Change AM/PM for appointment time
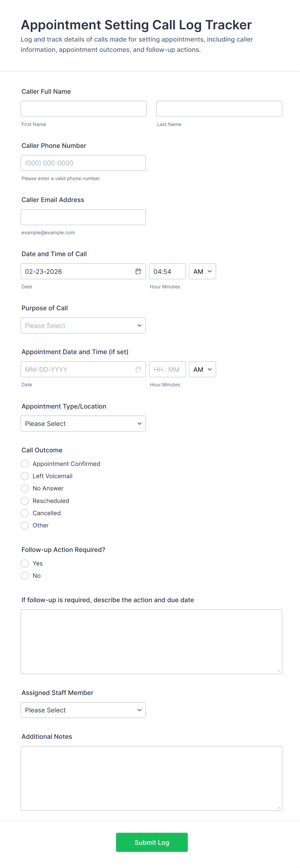The image size is (300, 868). tap(202, 370)
